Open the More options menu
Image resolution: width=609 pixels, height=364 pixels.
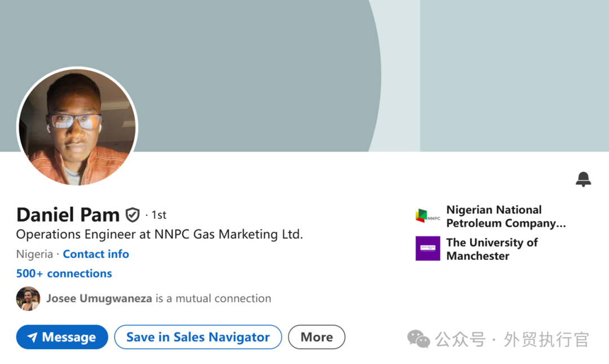click(316, 337)
